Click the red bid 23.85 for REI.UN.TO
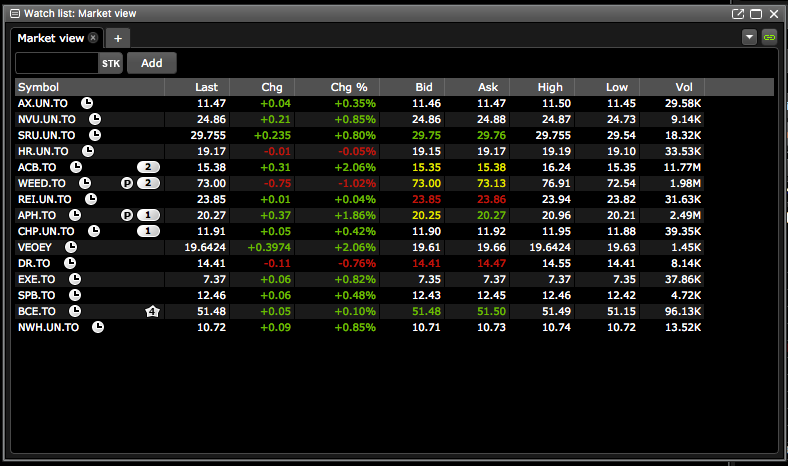788x466 pixels. [x=426, y=200]
